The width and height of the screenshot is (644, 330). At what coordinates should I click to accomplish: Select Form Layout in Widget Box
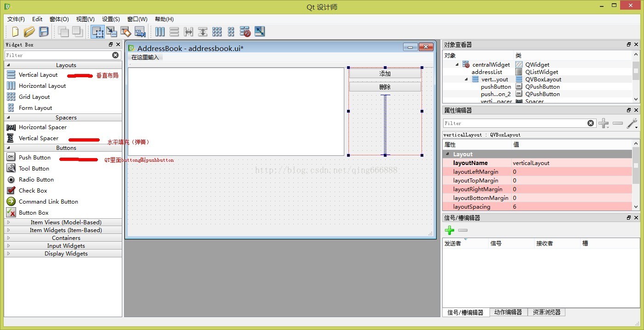pyautogui.click(x=35, y=108)
